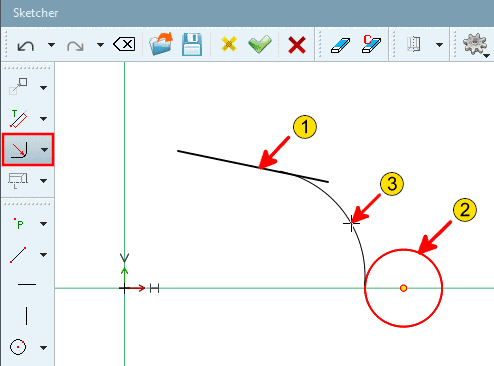This screenshot has width=494, height=366.
Task: Expand the trim tool dropdown arrow
Action: [43, 119]
